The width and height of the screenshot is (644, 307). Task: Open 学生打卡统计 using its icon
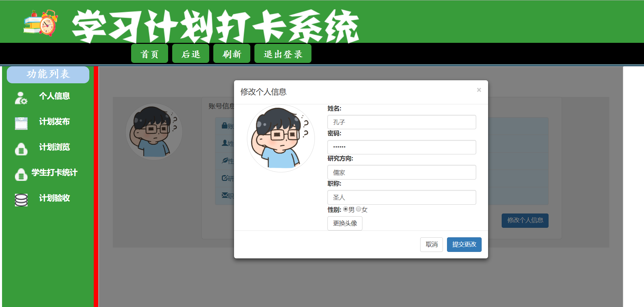point(21,173)
